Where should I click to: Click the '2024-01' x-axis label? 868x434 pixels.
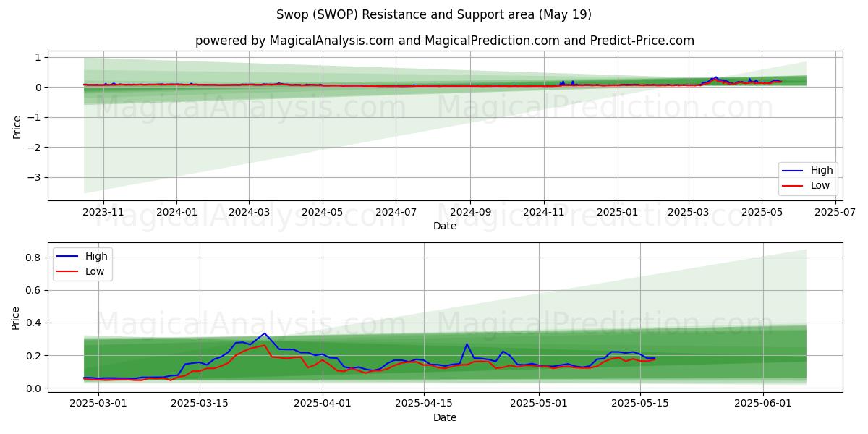(176, 213)
